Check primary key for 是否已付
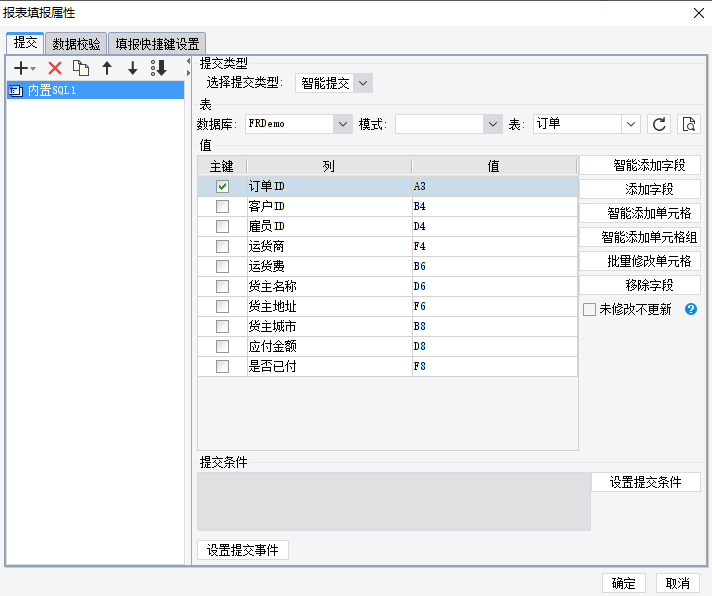 (222, 366)
